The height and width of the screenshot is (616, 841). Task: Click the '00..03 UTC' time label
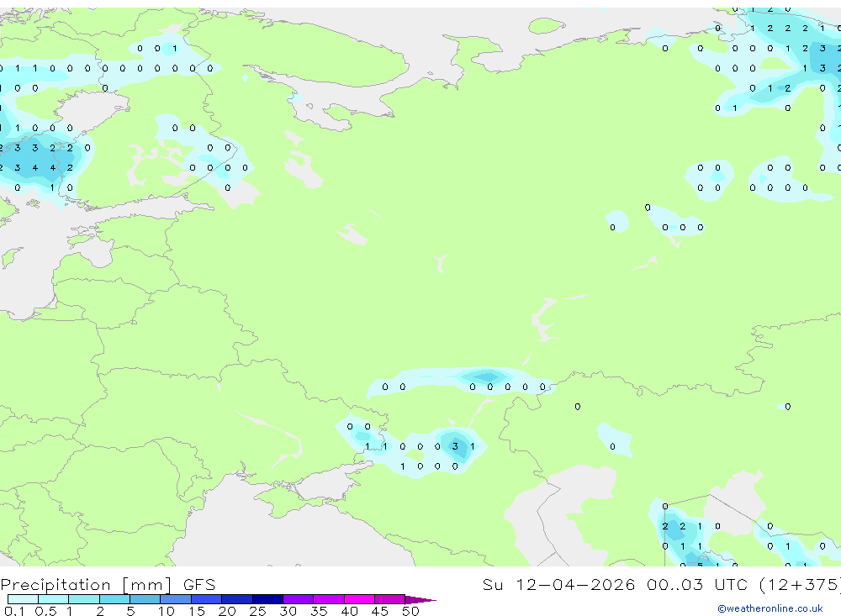tap(696, 584)
